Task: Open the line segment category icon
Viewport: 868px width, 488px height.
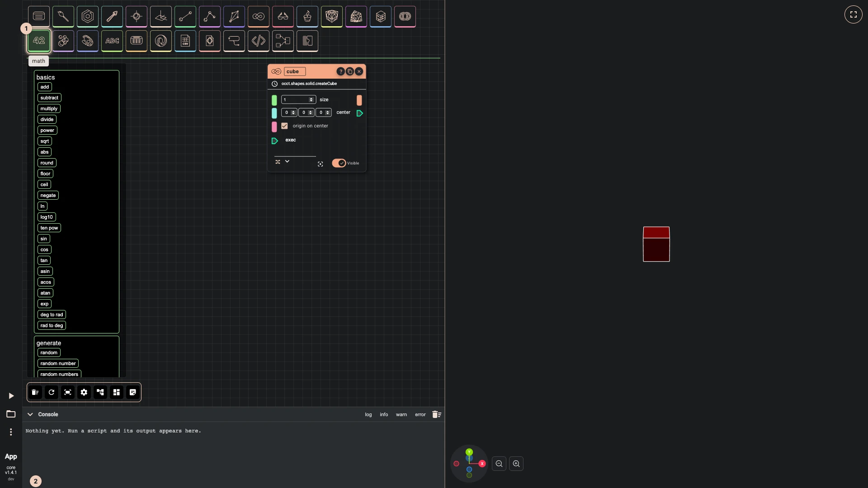Action: point(185,16)
